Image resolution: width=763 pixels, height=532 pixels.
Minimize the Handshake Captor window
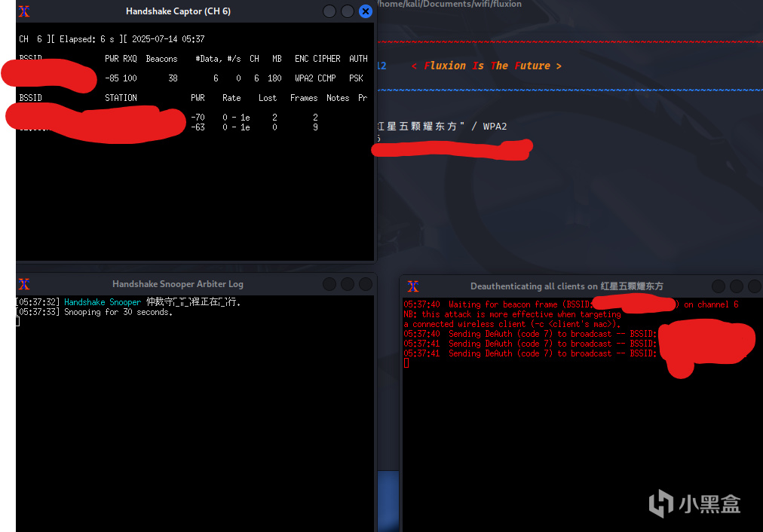(329, 11)
